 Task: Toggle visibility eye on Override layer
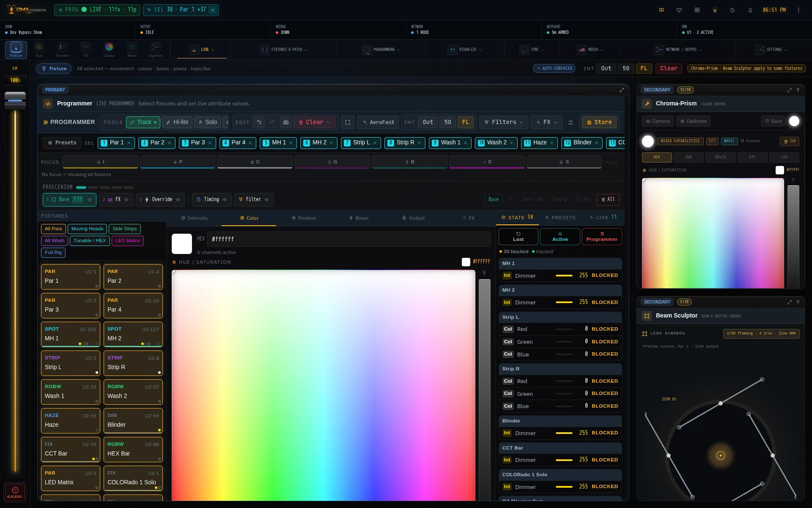click(x=178, y=200)
